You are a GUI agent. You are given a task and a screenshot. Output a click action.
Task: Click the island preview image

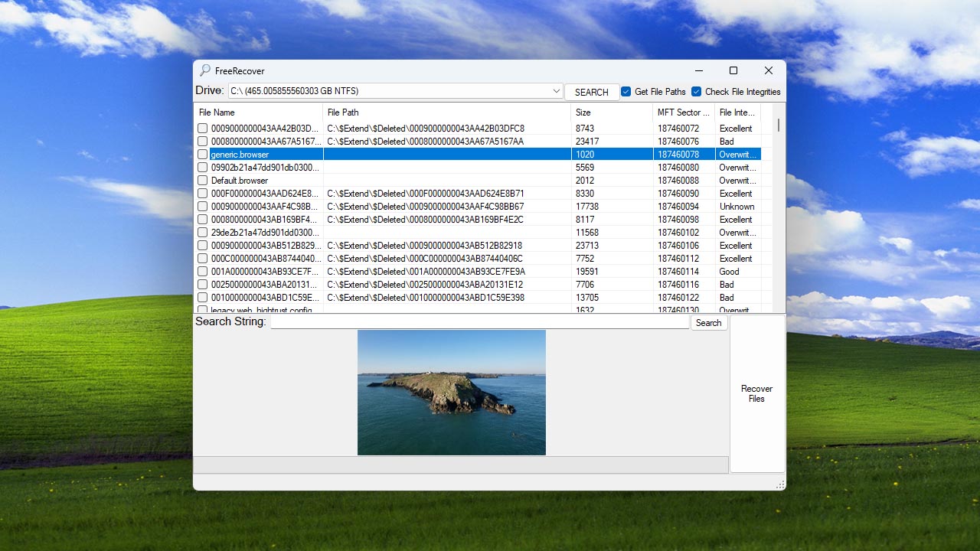coord(452,393)
